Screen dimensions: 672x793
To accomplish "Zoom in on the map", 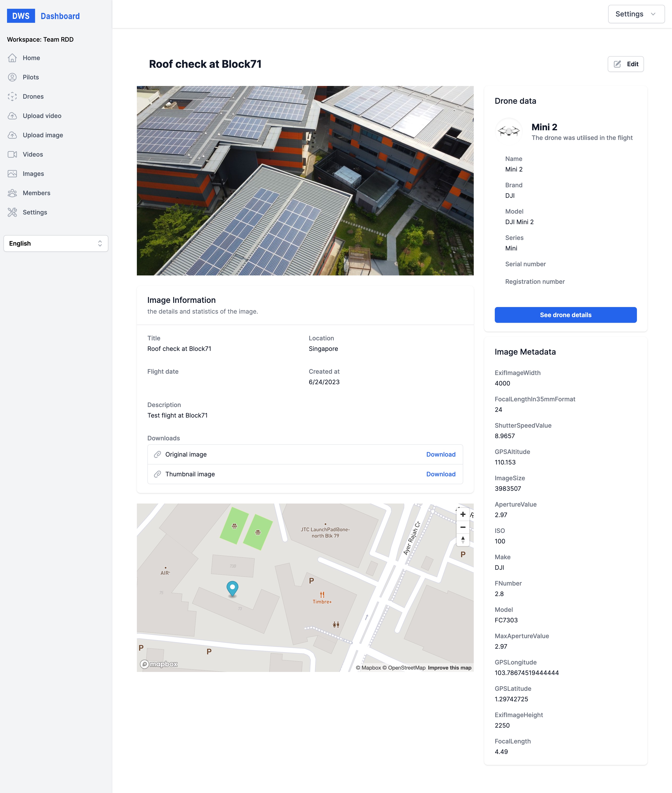I will (x=463, y=514).
